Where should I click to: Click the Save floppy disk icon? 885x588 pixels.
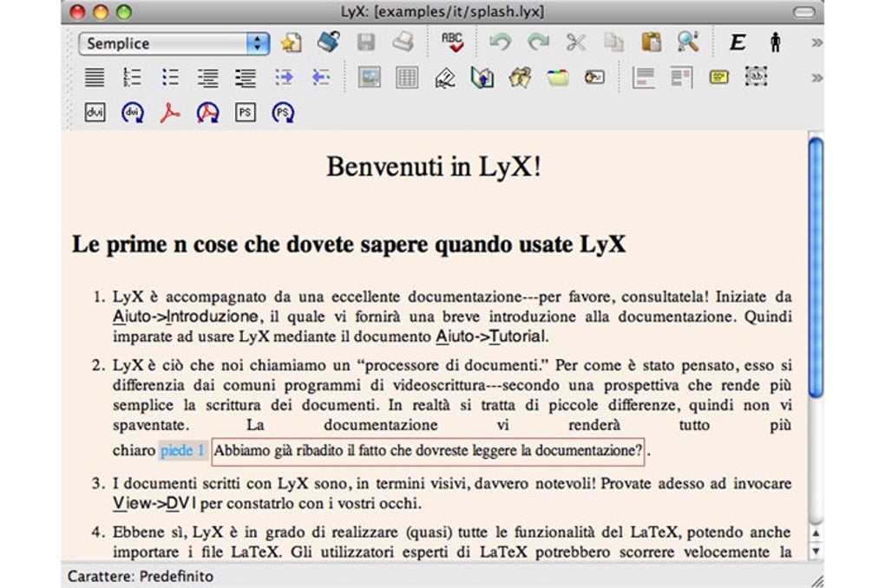366,42
